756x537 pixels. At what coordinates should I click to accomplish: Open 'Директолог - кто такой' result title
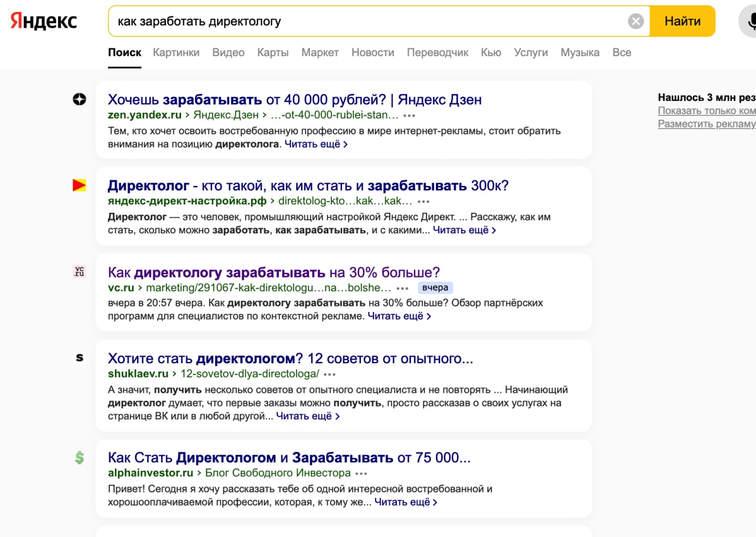[308, 186]
